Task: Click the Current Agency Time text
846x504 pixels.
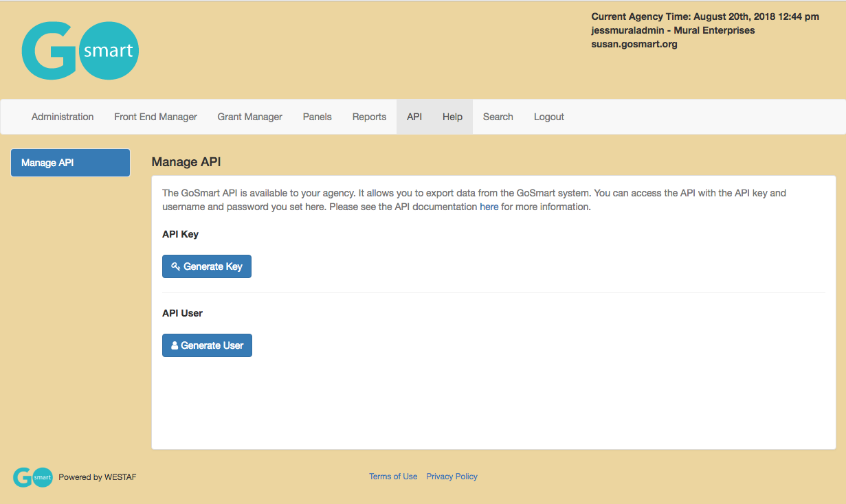Action: pos(705,16)
